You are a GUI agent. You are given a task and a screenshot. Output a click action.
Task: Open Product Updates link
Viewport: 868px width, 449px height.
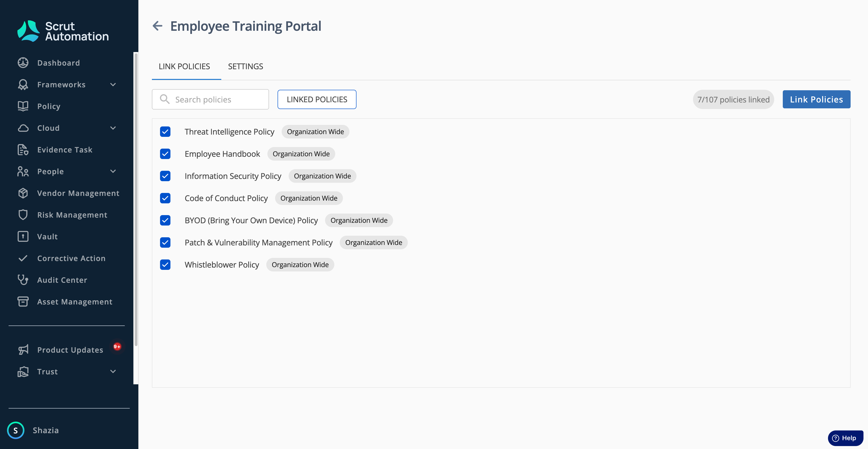[70, 350]
